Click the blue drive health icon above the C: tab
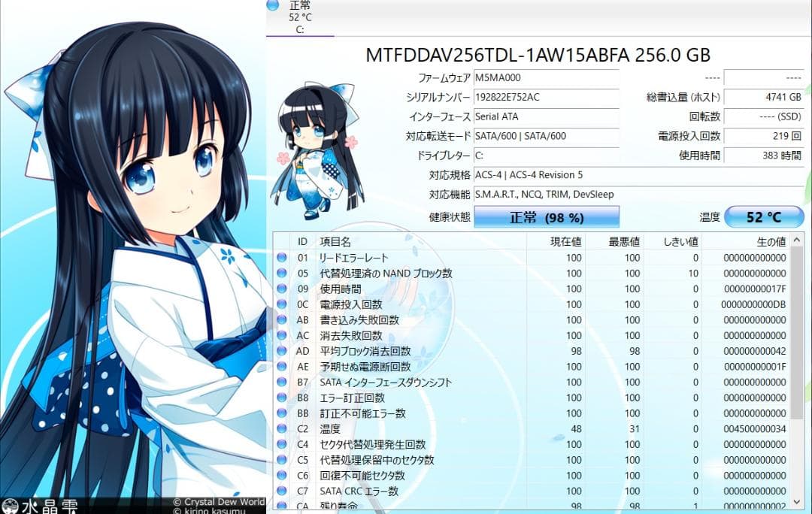The image size is (812, 514). (x=272, y=6)
